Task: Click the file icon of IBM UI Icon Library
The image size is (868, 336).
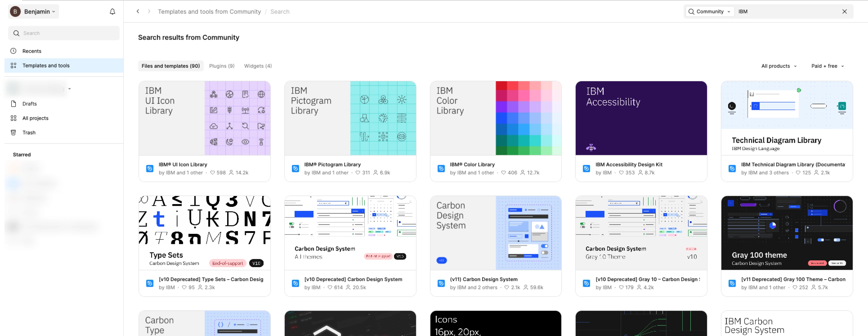Action: pyautogui.click(x=150, y=168)
